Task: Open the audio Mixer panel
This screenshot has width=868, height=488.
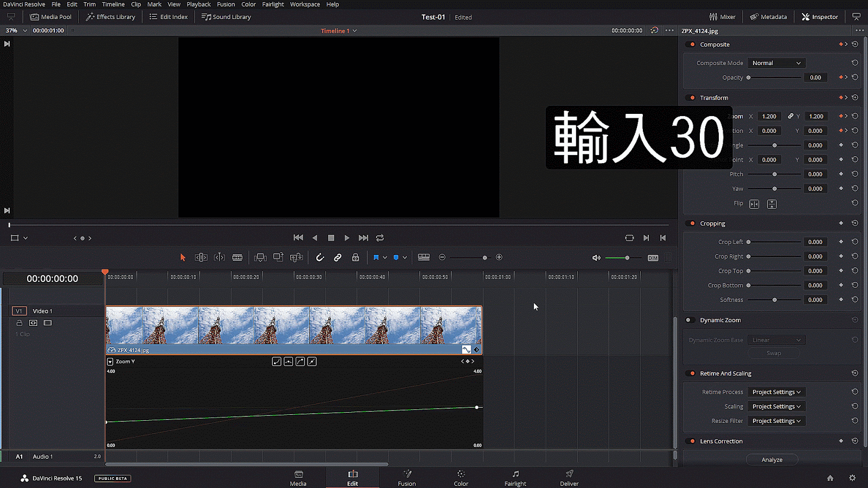Action: coord(723,17)
